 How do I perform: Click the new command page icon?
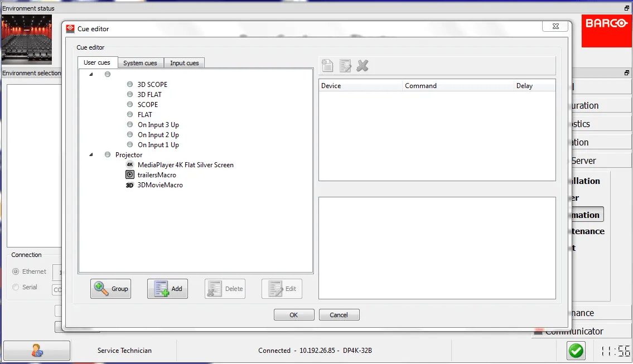point(328,66)
